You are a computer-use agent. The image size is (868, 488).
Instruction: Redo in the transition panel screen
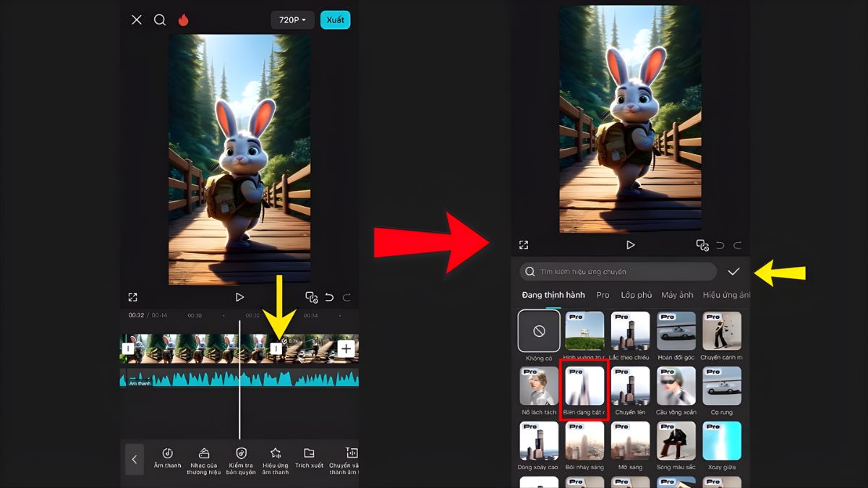click(737, 245)
